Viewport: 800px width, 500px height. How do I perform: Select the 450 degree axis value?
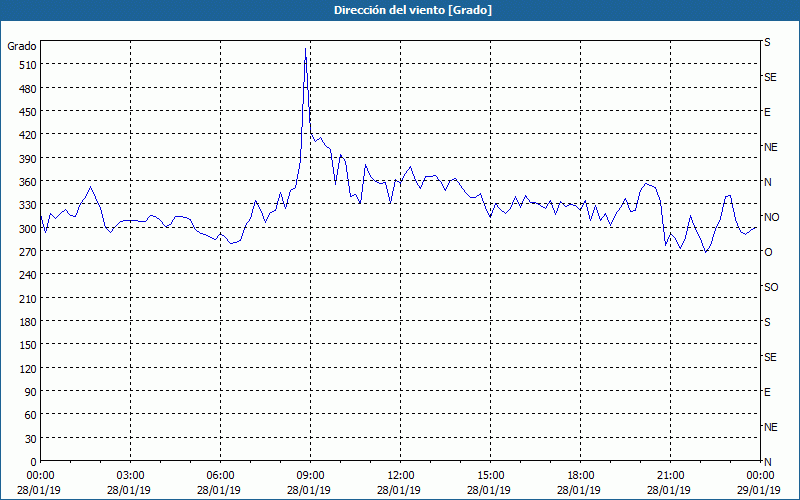(x=28, y=112)
